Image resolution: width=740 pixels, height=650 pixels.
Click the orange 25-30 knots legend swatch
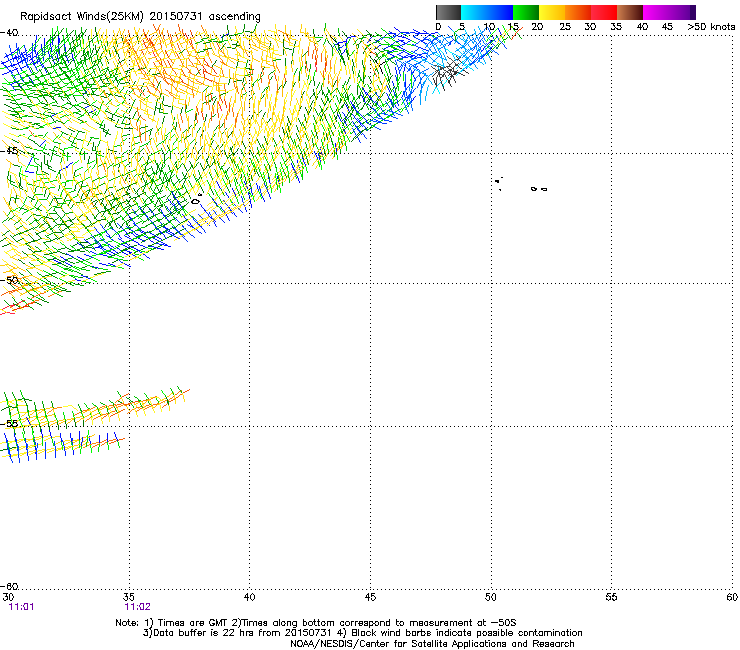578,12
